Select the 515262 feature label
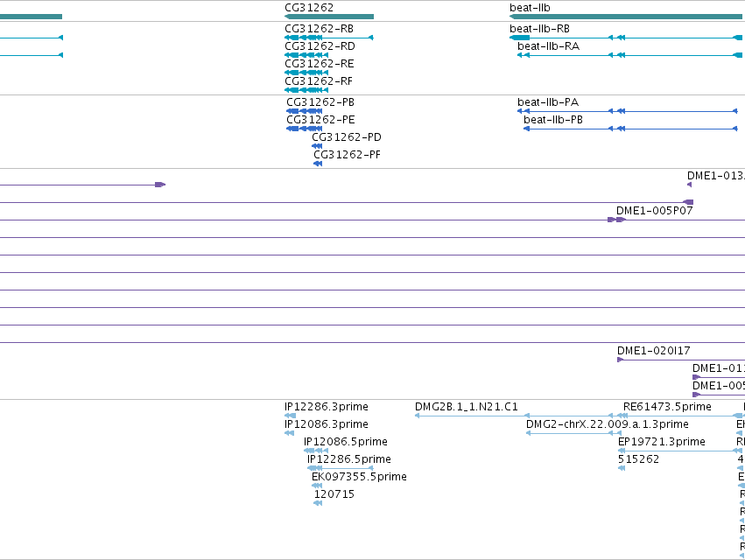The width and height of the screenshot is (745, 560). coord(638,459)
